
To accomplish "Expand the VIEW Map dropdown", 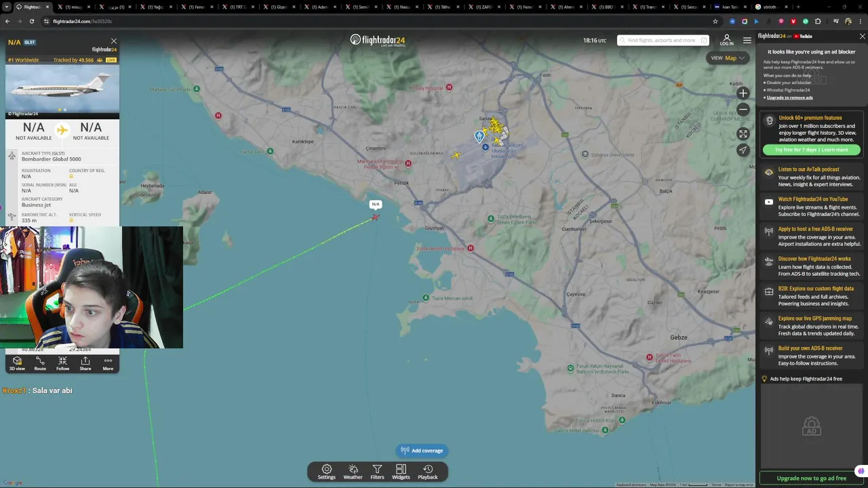I will [728, 58].
